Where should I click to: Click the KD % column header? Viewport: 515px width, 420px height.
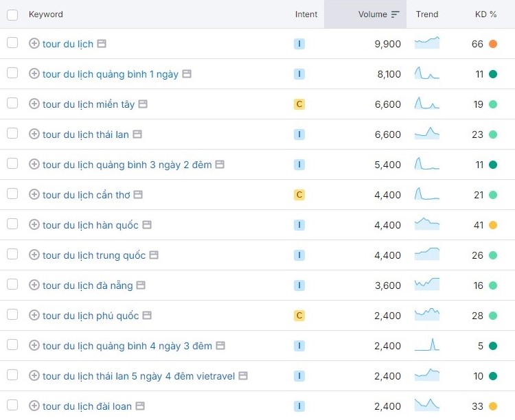coord(485,14)
